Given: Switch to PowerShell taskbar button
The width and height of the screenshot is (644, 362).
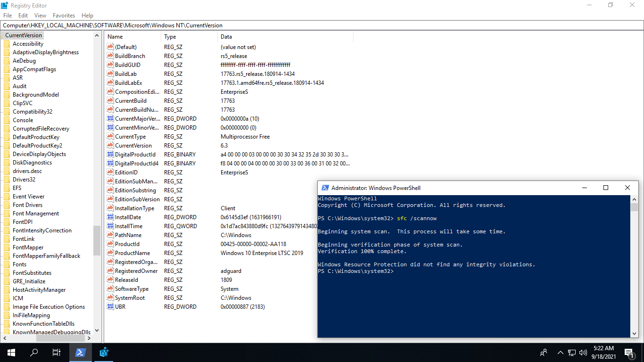Looking at the screenshot, I should coord(81,352).
